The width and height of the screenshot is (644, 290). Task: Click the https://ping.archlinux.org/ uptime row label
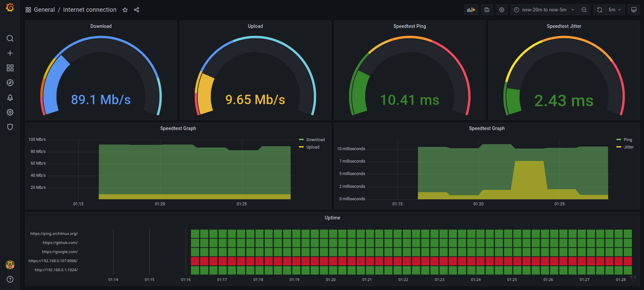coord(54,234)
